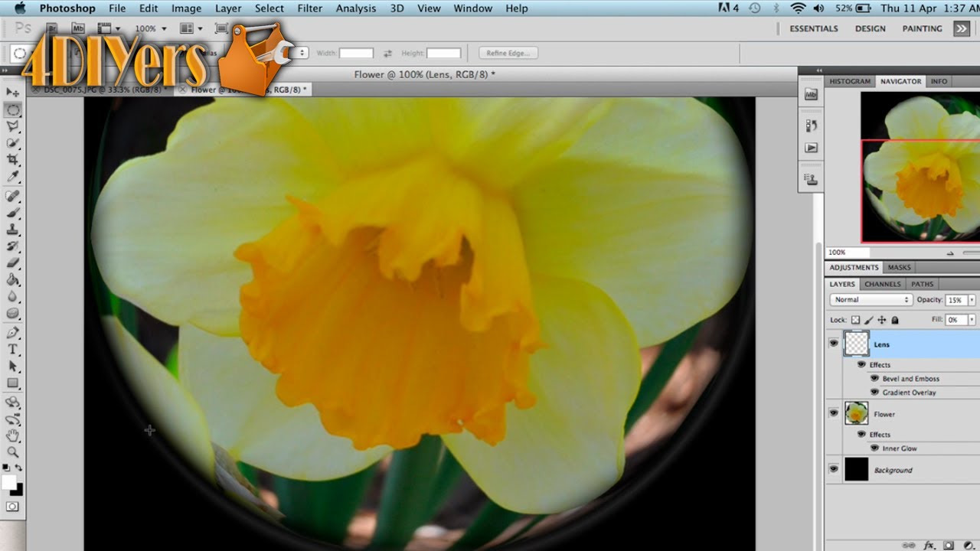Switch to the Essentials workspace

pos(814,28)
